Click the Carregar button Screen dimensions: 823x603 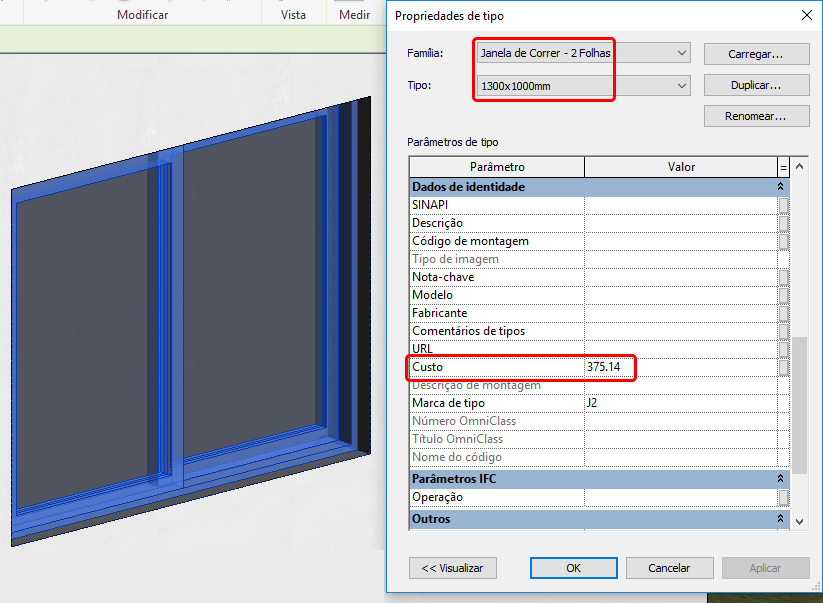pyautogui.click(x=756, y=53)
